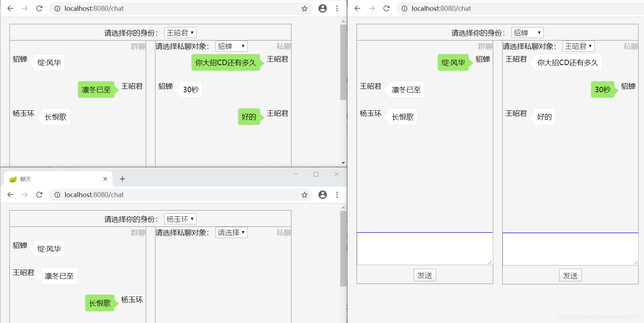The width and height of the screenshot is (644, 323).
Task: Reload the bottom-left 聊天 window
Action: (39, 195)
